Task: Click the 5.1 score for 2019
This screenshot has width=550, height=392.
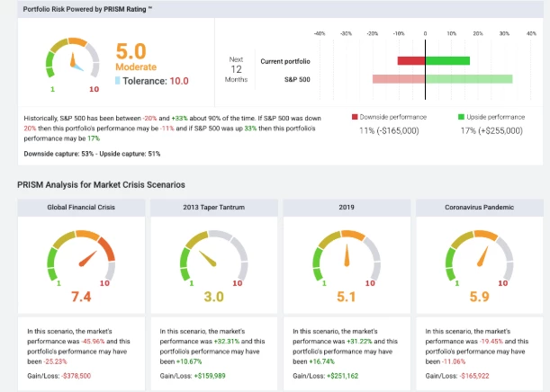Action: 347,297
